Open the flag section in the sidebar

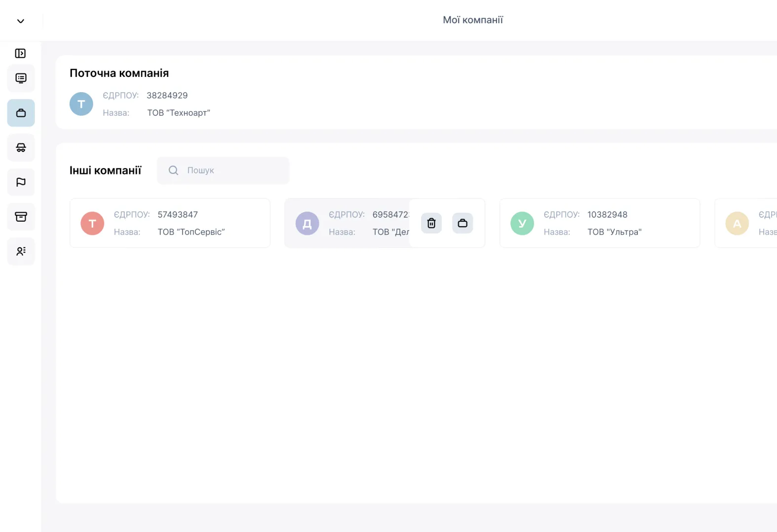(21, 182)
